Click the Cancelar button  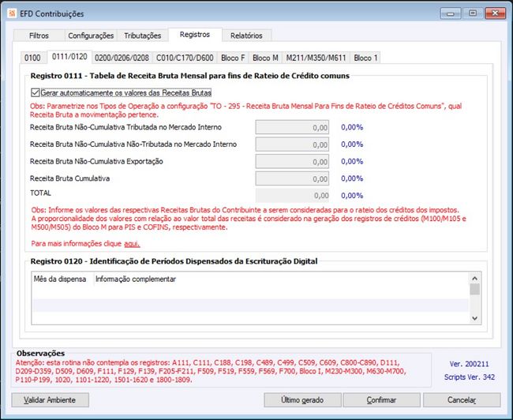pos(462,400)
